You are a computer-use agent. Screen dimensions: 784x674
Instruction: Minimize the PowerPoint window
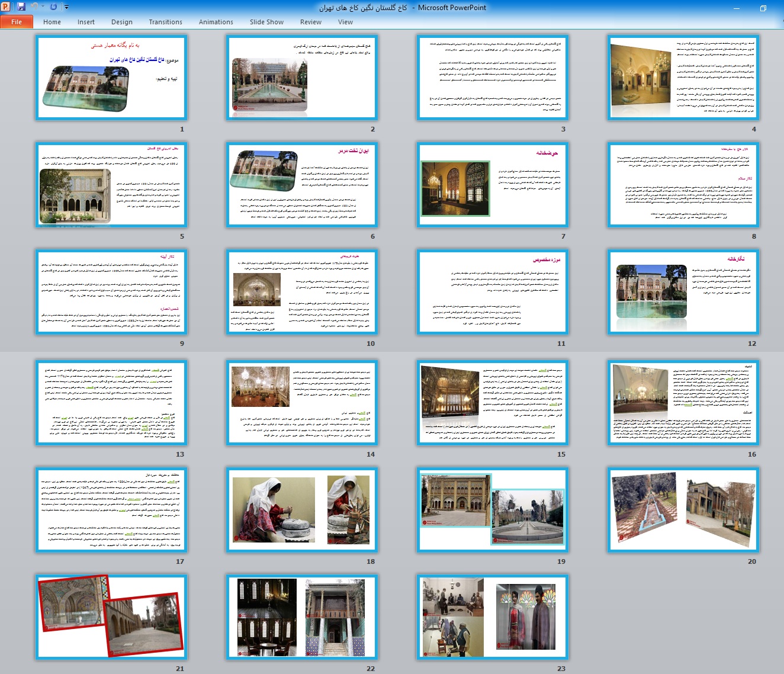(x=737, y=8)
